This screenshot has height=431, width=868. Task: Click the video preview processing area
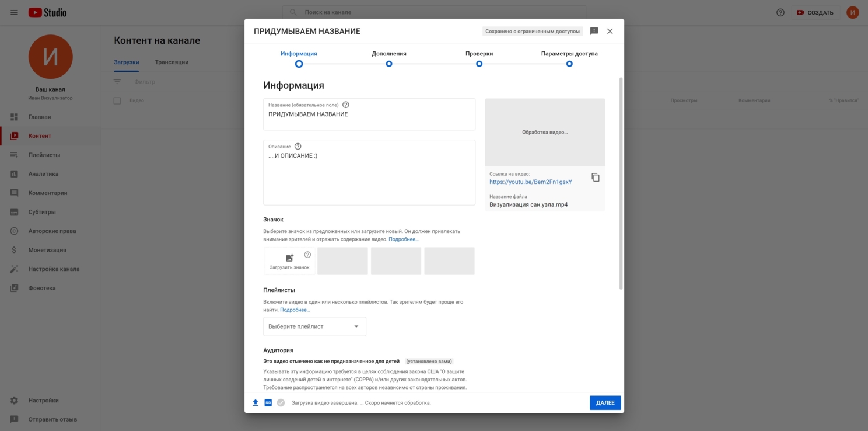click(x=545, y=132)
